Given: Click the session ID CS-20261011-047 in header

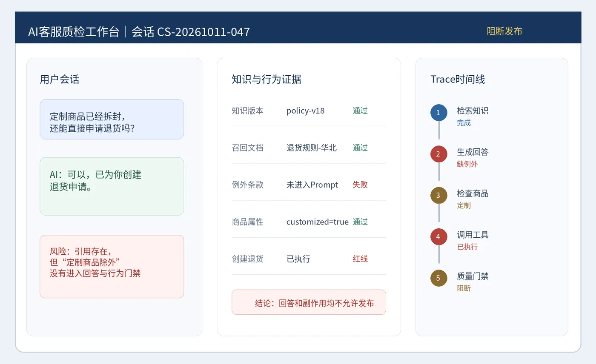Looking at the screenshot, I should [203, 32].
